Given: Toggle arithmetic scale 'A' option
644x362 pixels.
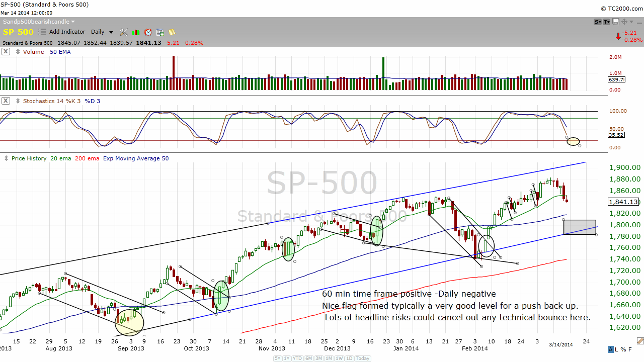Looking at the screenshot, I should tap(610, 349).
